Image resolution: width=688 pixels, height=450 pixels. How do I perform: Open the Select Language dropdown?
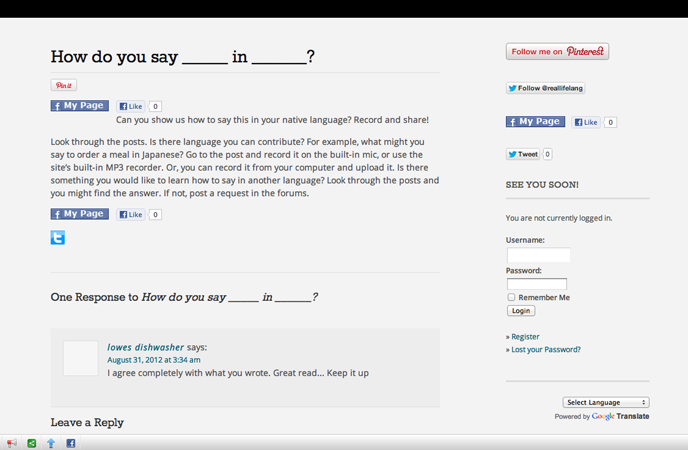606,402
